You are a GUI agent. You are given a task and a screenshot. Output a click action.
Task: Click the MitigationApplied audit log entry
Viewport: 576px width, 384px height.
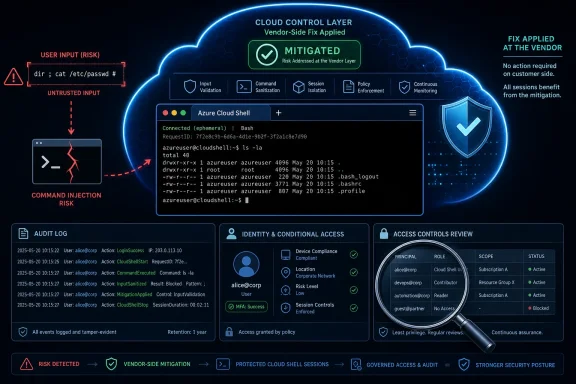pos(111,294)
